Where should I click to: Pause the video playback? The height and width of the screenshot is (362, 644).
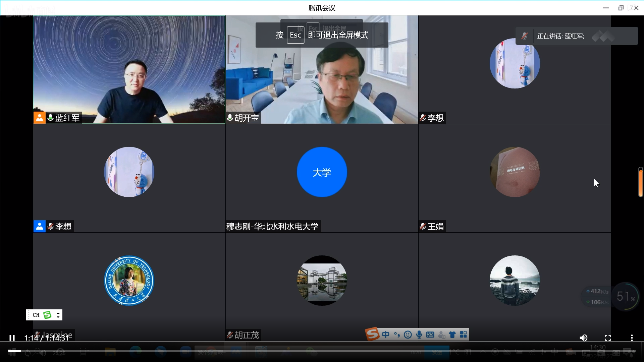pyautogui.click(x=12, y=338)
